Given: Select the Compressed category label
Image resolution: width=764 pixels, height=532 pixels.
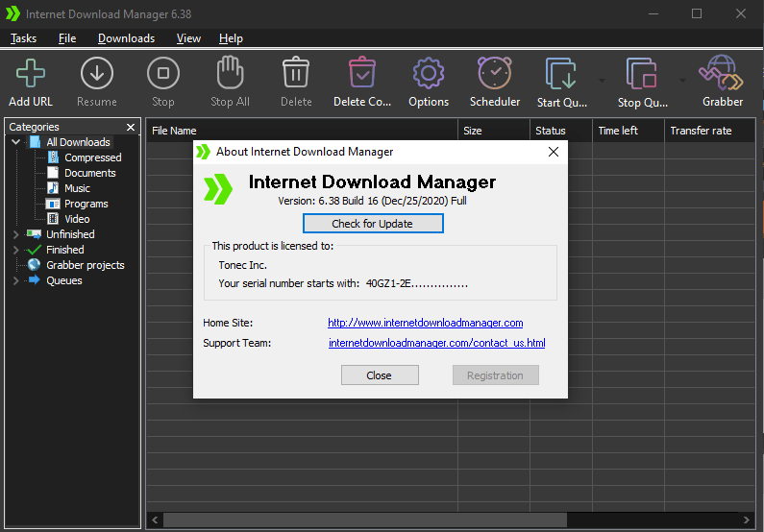Looking at the screenshot, I should coord(93,157).
